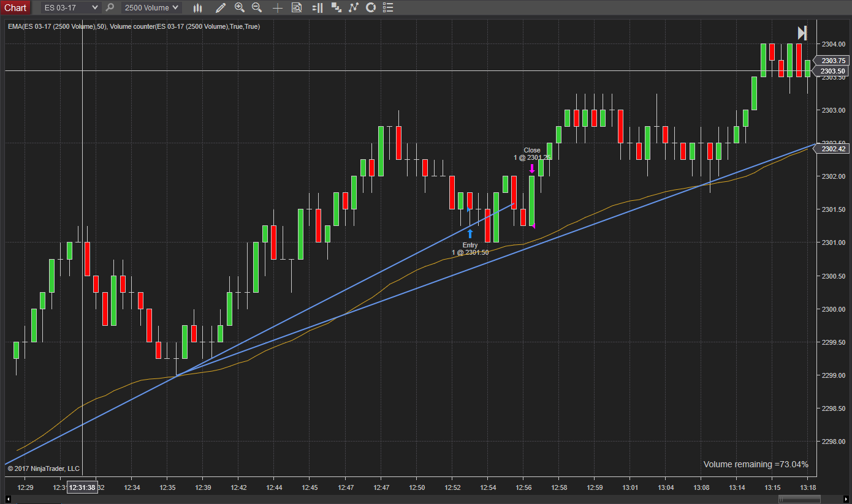Click the 2298.00 price axis label
This screenshot has height=504, width=852.
tap(833, 442)
